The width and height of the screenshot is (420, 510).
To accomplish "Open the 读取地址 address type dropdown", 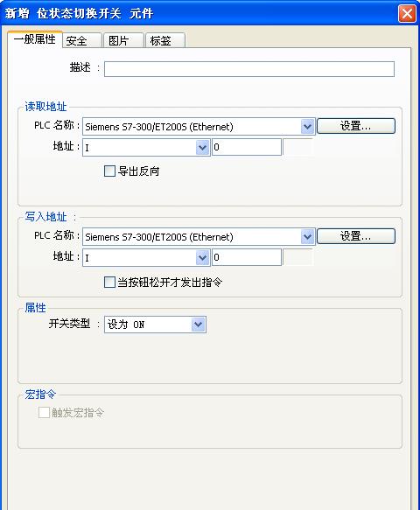I will [146, 147].
